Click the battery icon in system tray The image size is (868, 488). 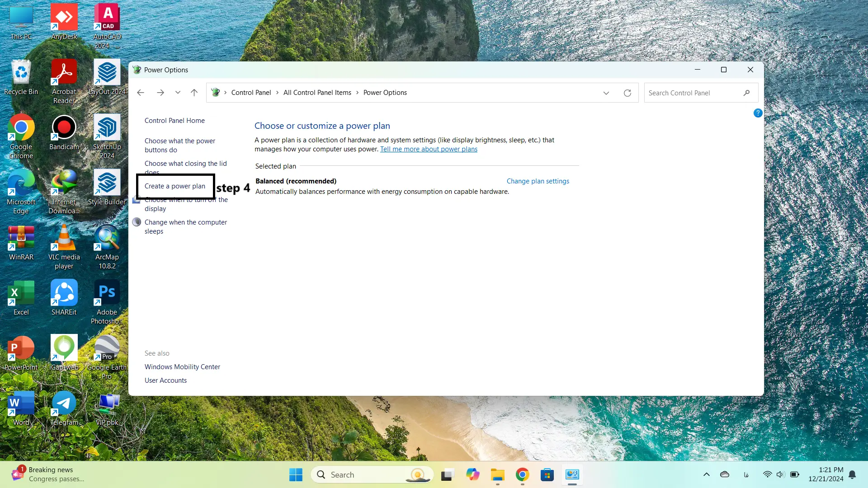[794, 474]
